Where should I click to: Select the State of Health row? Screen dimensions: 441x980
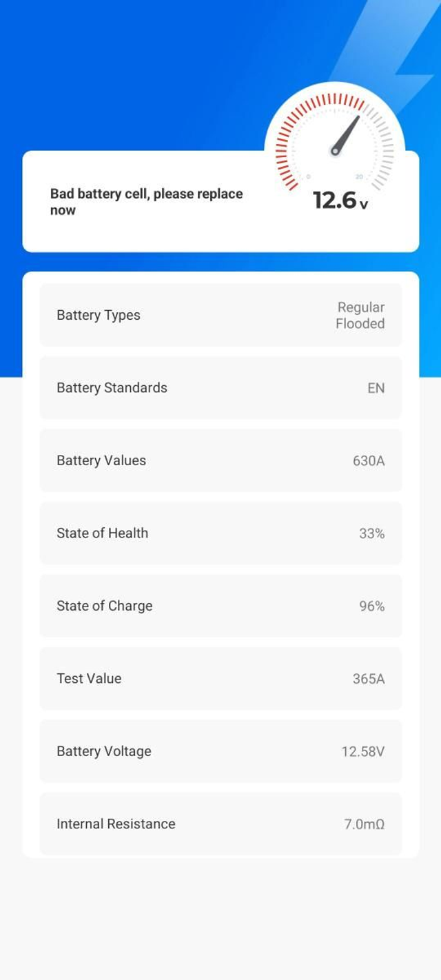click(x=220, y=533)
